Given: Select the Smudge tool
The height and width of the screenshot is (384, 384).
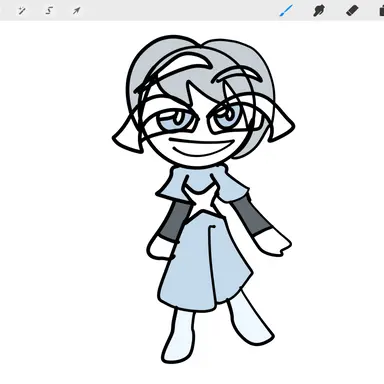Looking at the screenshot, I should (319, 11).
